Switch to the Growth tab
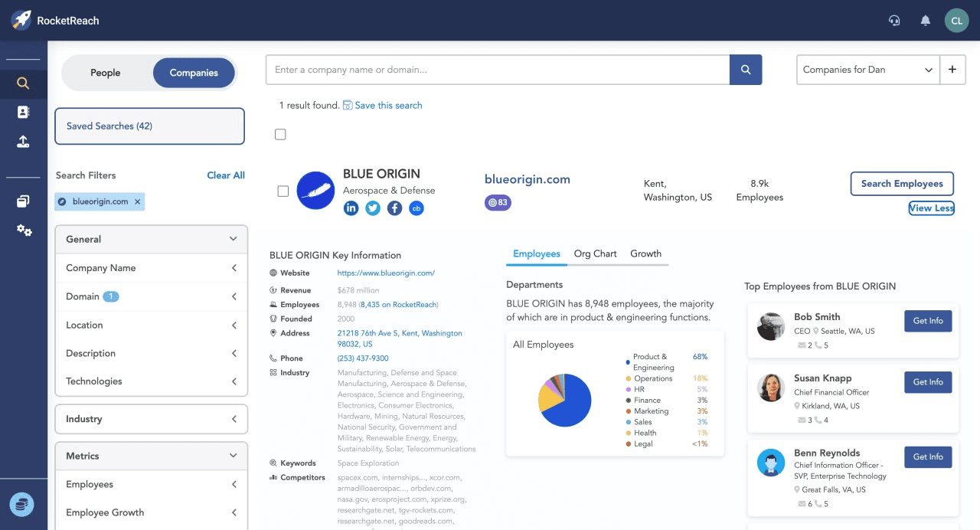 click(645, 254)
